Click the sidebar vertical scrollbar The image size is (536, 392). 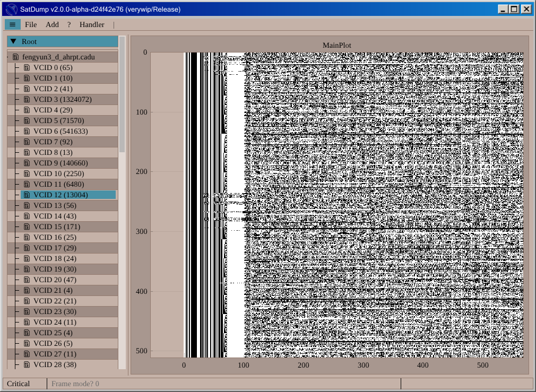[123, 95]
